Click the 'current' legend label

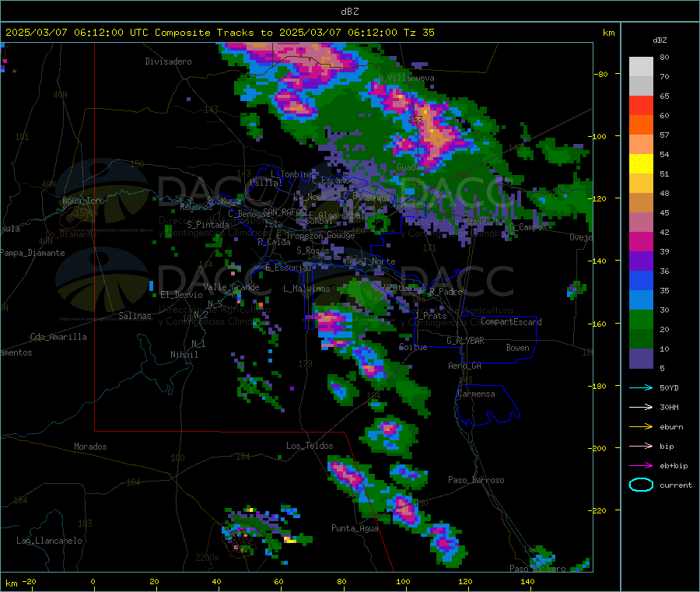[676, 485]
